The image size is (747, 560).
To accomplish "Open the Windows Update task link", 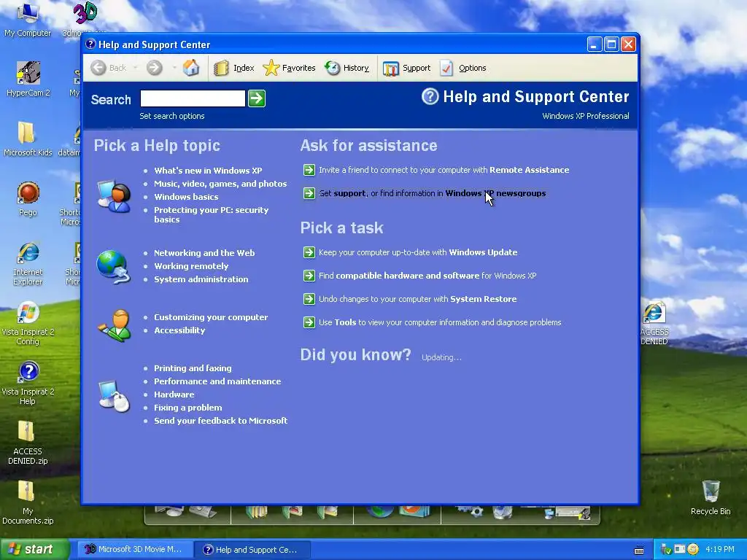I will pyautogui.click(x=418, y=252).
